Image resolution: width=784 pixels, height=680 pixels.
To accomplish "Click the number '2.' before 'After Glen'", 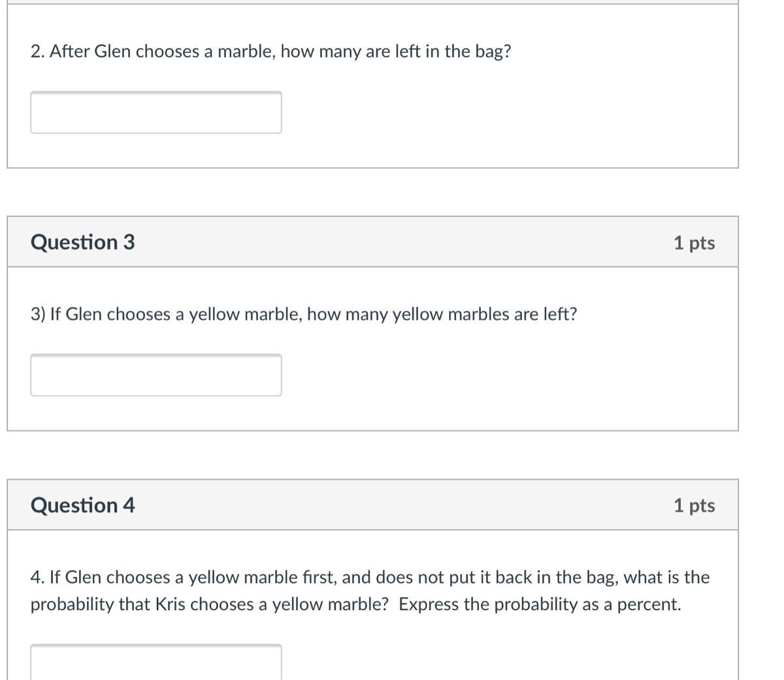I will 37,52.
